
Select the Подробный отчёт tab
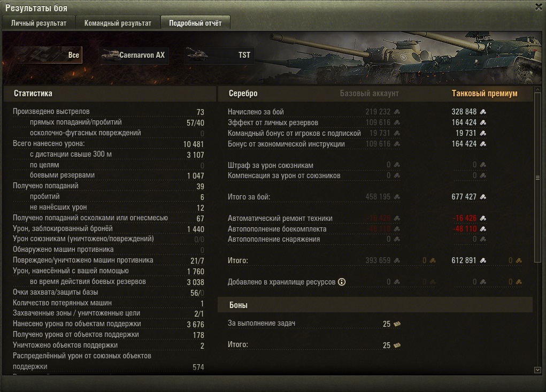(195, 23)
